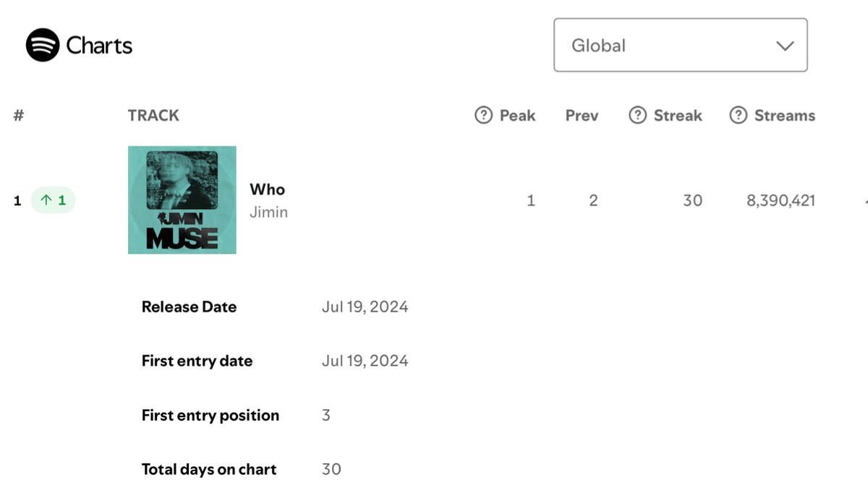Click the Streams help question-mark icon
Image resolution: width=868 pixels, height=498 pixels.
click(738, 115)
